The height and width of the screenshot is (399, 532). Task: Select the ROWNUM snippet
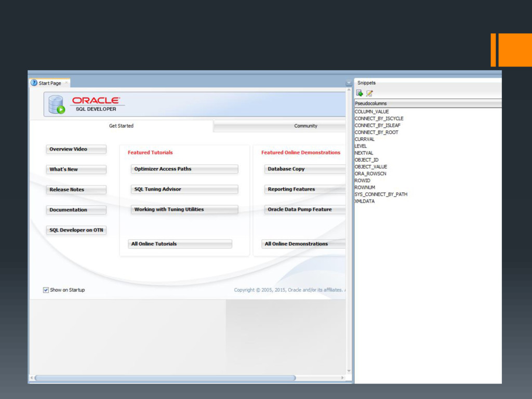[365, 187]
